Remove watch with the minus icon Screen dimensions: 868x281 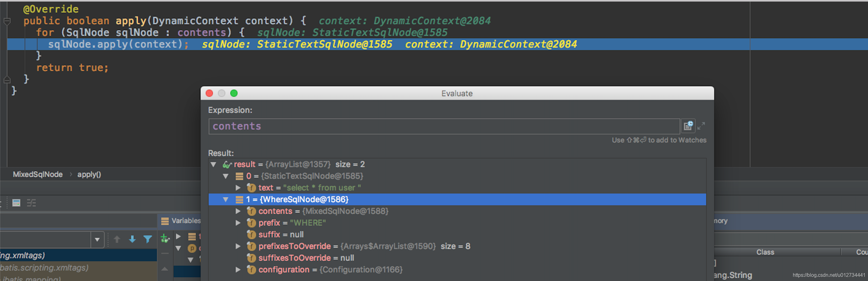(165, 253)
